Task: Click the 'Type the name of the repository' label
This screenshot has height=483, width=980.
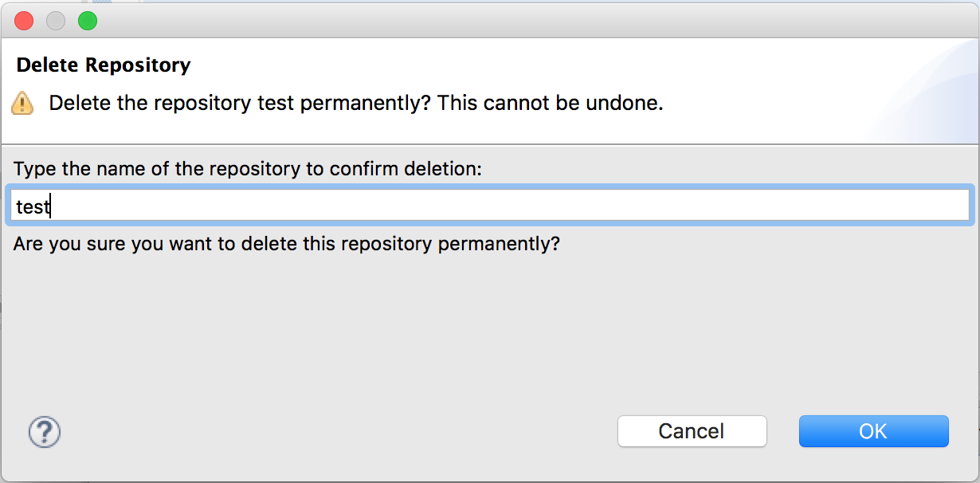Action: pyautogui.click(x=248, y=169)
